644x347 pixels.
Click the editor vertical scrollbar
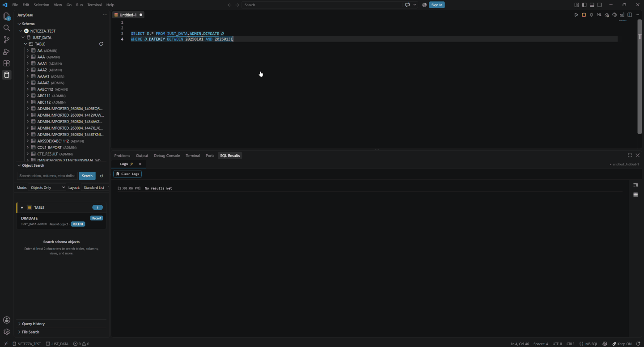click(x=640, y=76)
